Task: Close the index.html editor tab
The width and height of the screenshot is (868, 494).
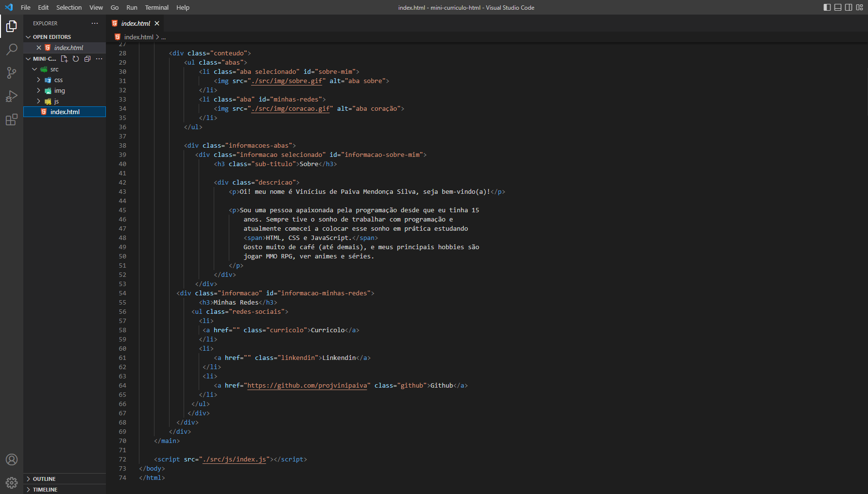Action: (x=157, y=23)
